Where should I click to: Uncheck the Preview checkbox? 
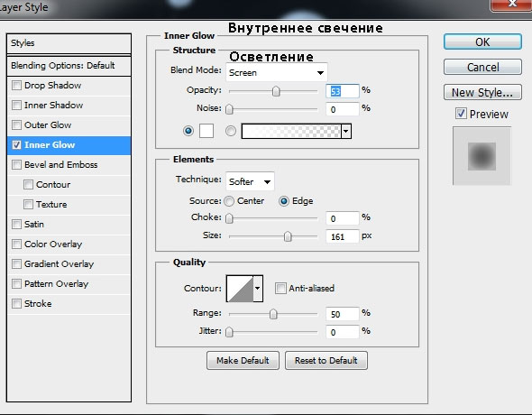tap(461, 114)
